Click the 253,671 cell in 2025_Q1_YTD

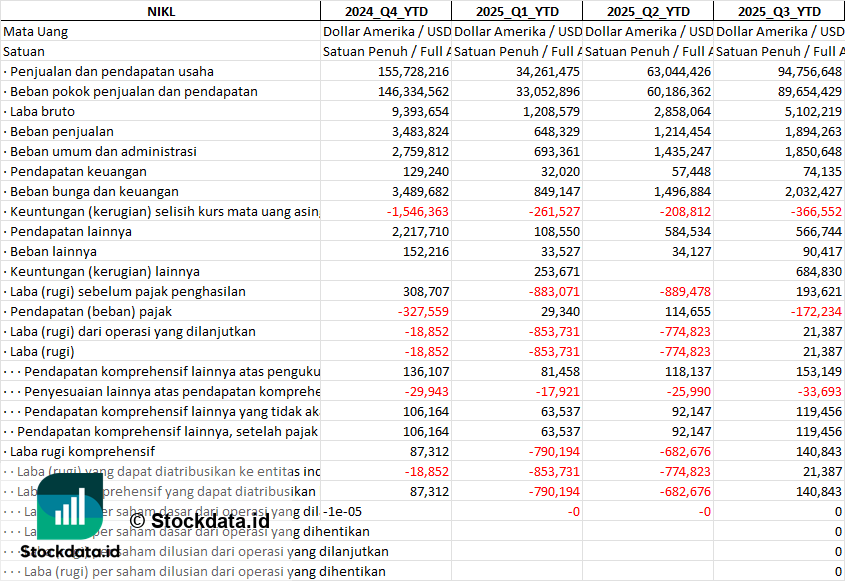[x=557, y=271]
